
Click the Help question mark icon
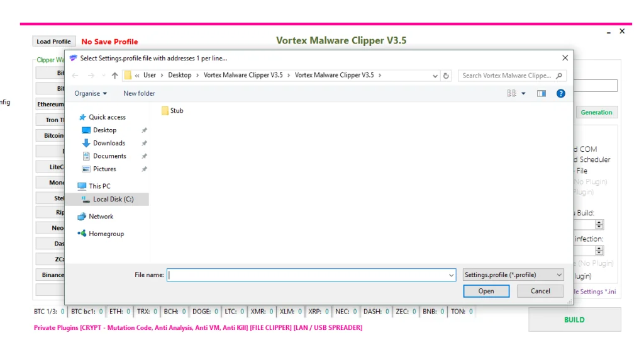(x=560, y=93)
